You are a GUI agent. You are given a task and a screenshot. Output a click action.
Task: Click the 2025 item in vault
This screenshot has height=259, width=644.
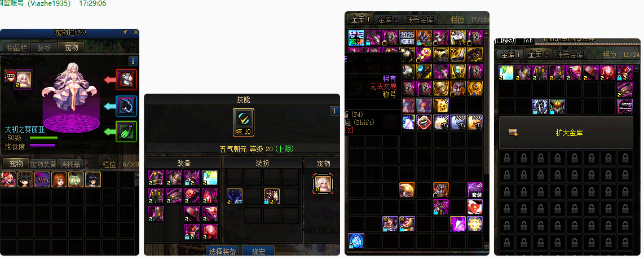[407, 37]
